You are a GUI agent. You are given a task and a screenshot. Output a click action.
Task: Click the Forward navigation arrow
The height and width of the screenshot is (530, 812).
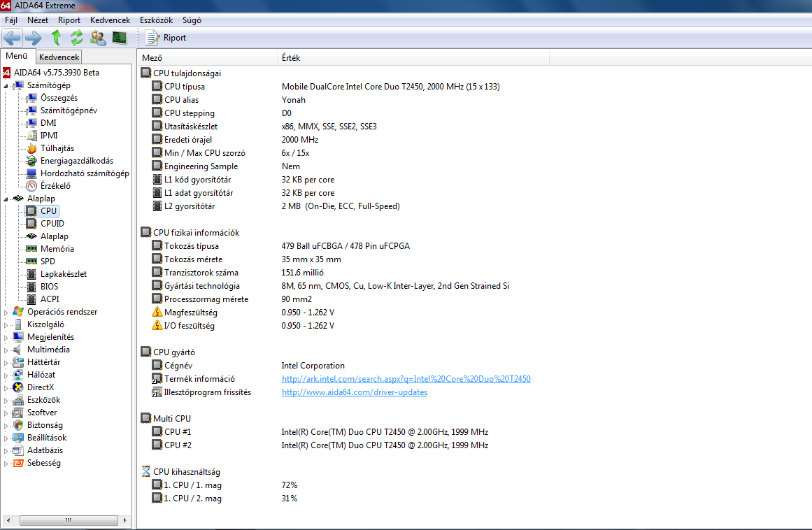34,38
